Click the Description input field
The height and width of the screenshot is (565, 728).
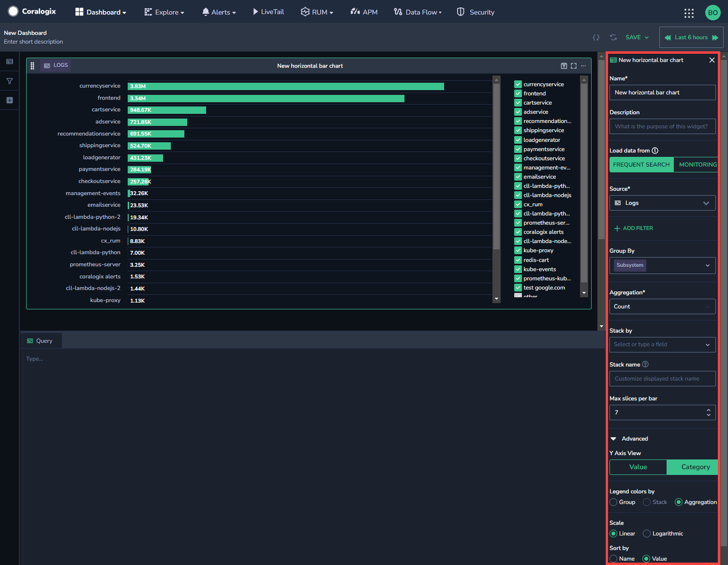(x=662, y=126)
